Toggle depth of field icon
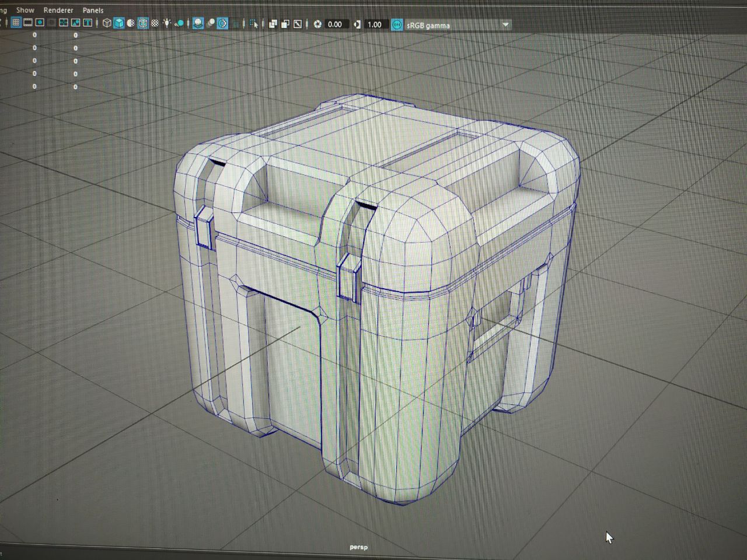Viewport: 747px width, 560px height. click(x=235, y=23)
